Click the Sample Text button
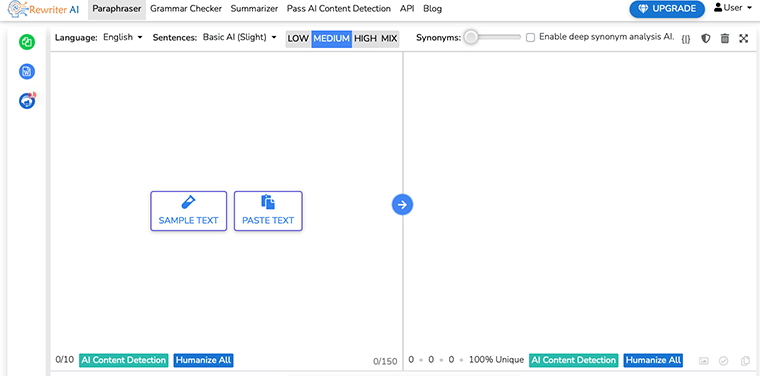760x376 pixels. (189, 211)
